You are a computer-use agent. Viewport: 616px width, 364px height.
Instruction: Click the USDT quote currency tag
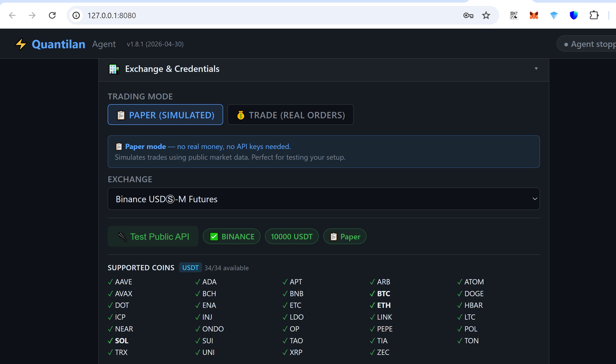tap(191, 268)
